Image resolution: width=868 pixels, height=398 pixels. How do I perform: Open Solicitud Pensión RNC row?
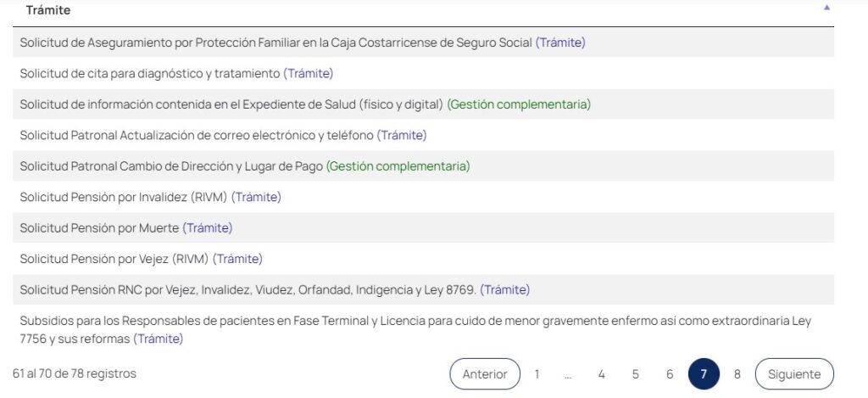tap(248, 289)
